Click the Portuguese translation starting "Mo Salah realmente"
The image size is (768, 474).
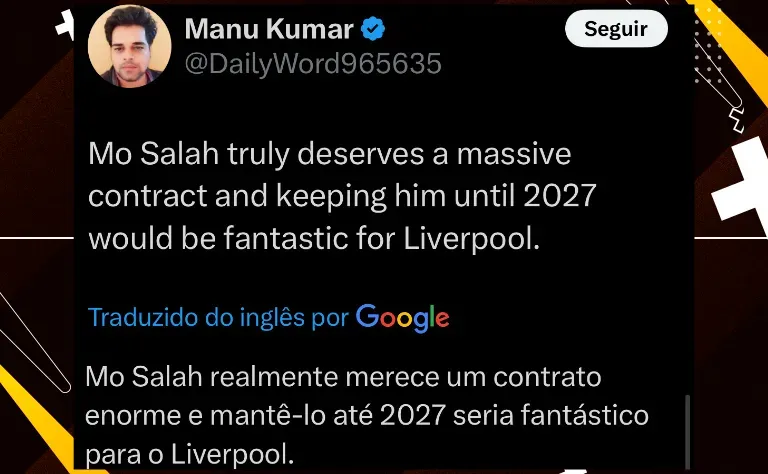[367, 416]
